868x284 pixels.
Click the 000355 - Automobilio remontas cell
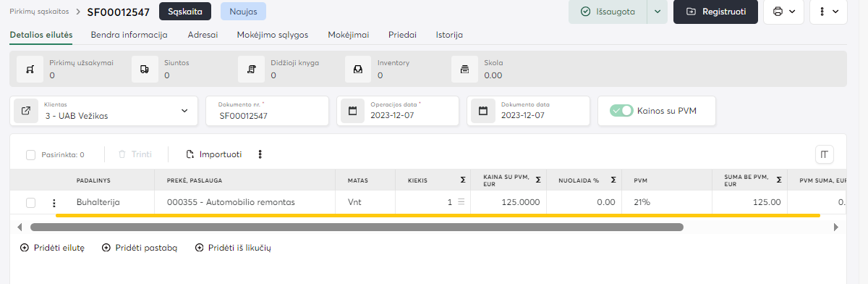click(245, 202)
